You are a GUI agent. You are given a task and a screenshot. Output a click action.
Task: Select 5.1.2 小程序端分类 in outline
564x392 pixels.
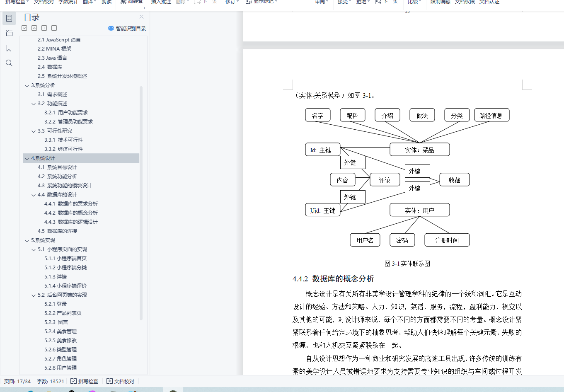(65, 268)
